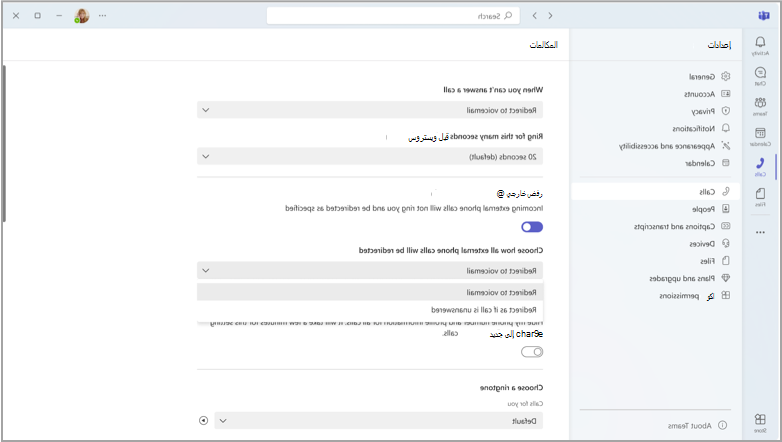
Task: Select the Redirect to voicemail list option
Action: 370,292
